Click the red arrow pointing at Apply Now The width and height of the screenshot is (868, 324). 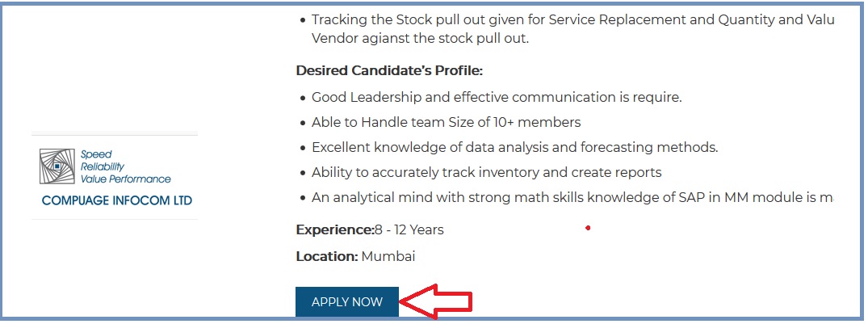point(436,302)
